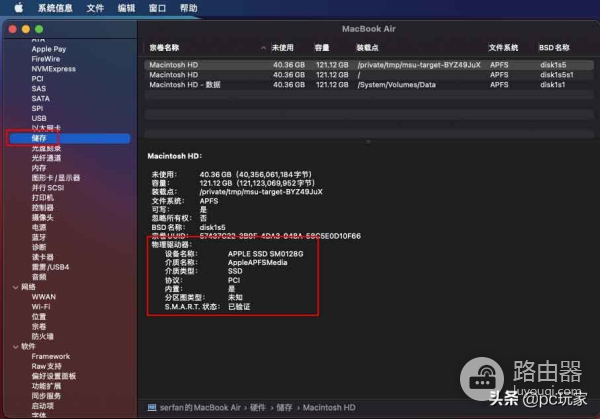Screen dimensions: 600x419
Task: Collapse the 软件 section in sidebar
Action: [16, 347]
